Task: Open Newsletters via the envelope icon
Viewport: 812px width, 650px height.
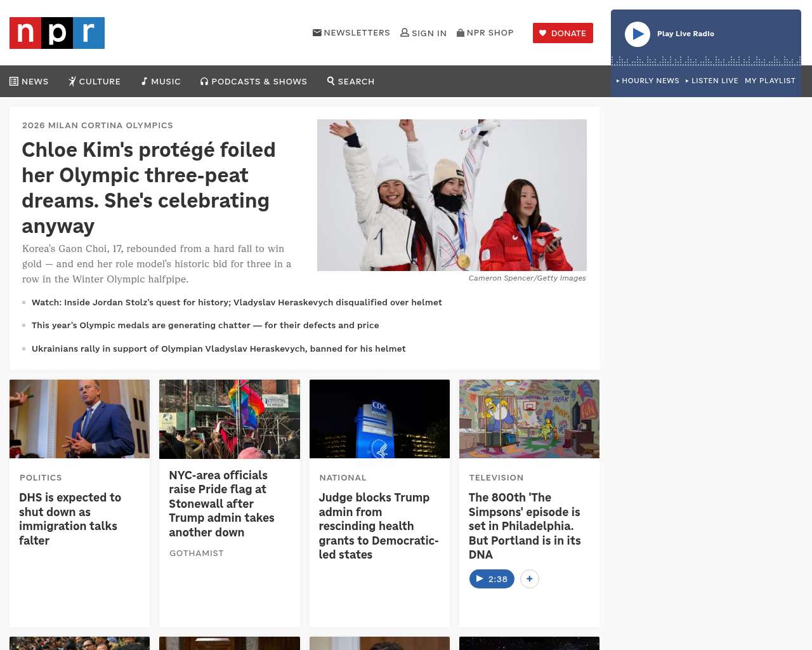Action: coord(317,32)
